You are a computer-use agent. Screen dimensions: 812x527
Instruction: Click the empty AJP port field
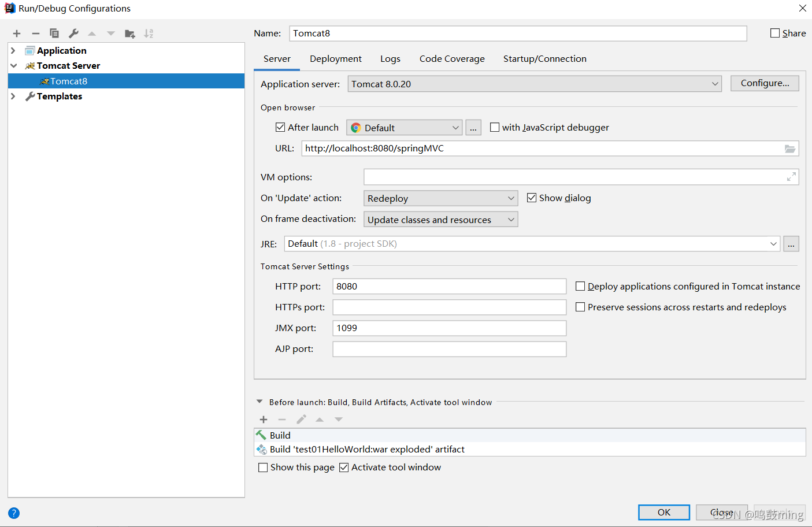pyautogui.click(x=449, y=349)
